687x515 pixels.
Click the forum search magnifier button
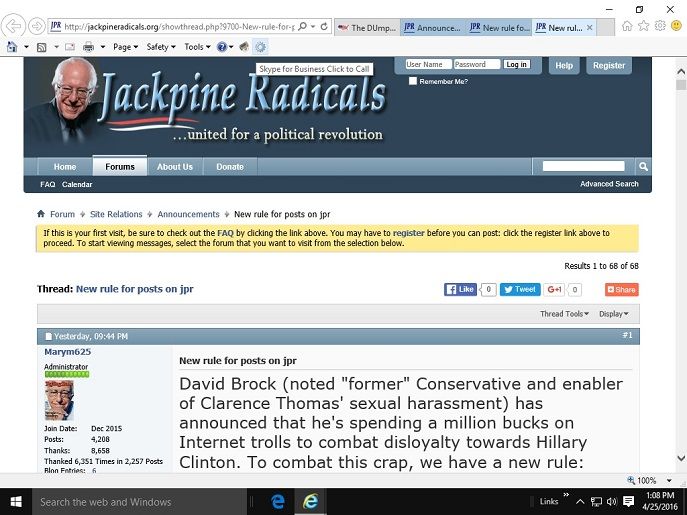[x=643, y=167]
